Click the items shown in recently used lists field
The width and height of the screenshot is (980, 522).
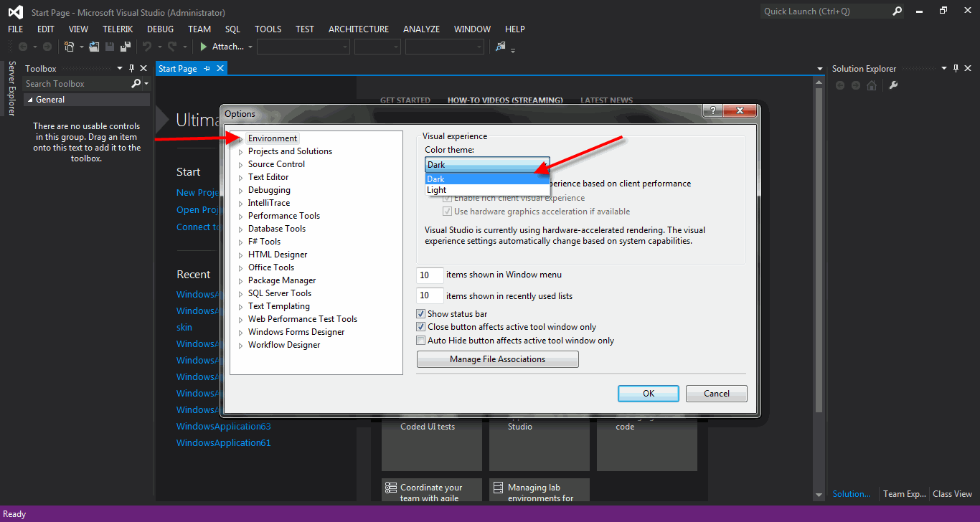[430, 295]
